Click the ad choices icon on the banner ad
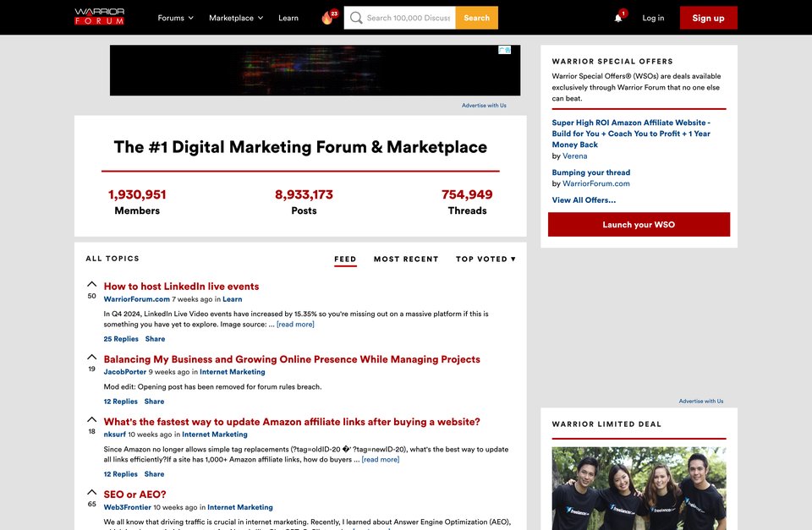 coord(505,50)
